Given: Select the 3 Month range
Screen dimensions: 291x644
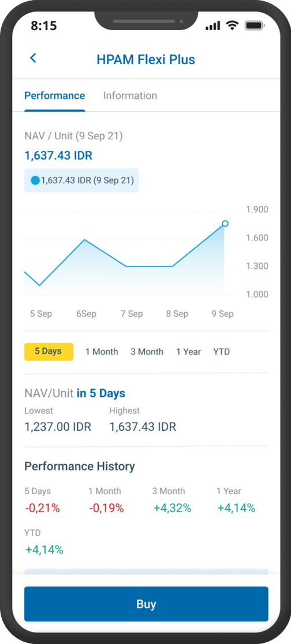Looking at the screenshot, I should pyautogui.click(x=147, y=352).
